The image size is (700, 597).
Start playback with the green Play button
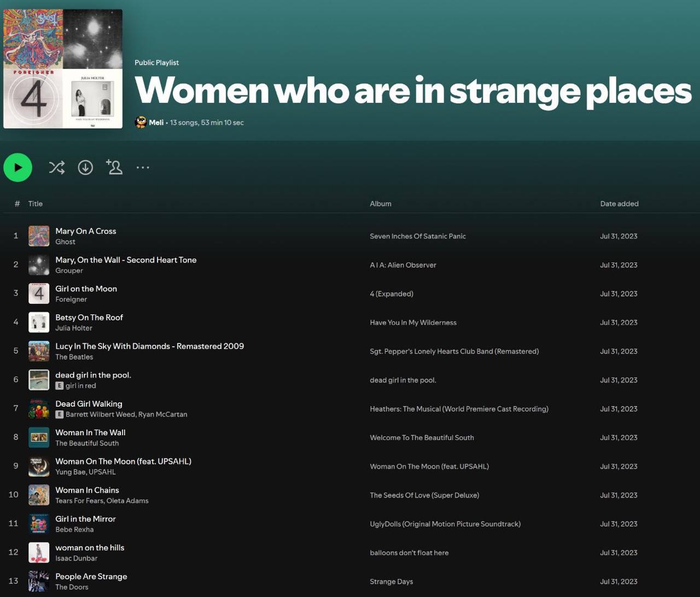point(18,167)
